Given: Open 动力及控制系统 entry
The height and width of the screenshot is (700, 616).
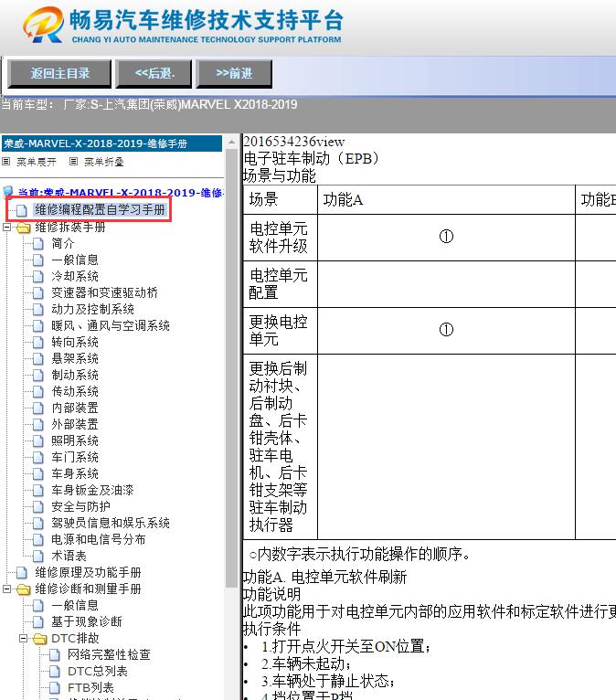Looking at the screenshot, I should tap(92, 310).
